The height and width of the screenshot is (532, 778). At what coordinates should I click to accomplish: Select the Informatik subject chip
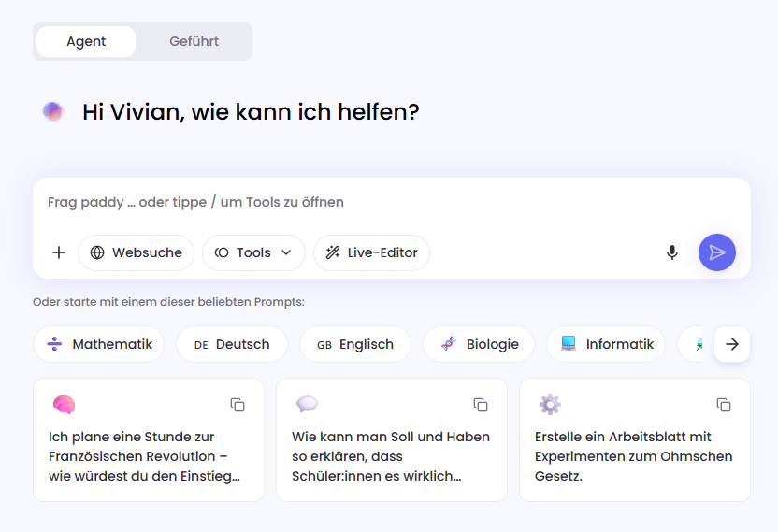(x=606, y=344)
